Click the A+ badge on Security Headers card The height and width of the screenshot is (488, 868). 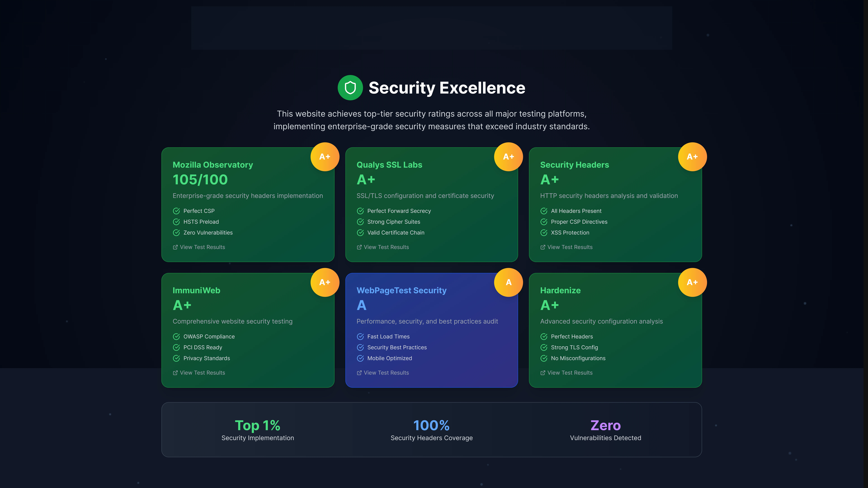coord(692,157)
